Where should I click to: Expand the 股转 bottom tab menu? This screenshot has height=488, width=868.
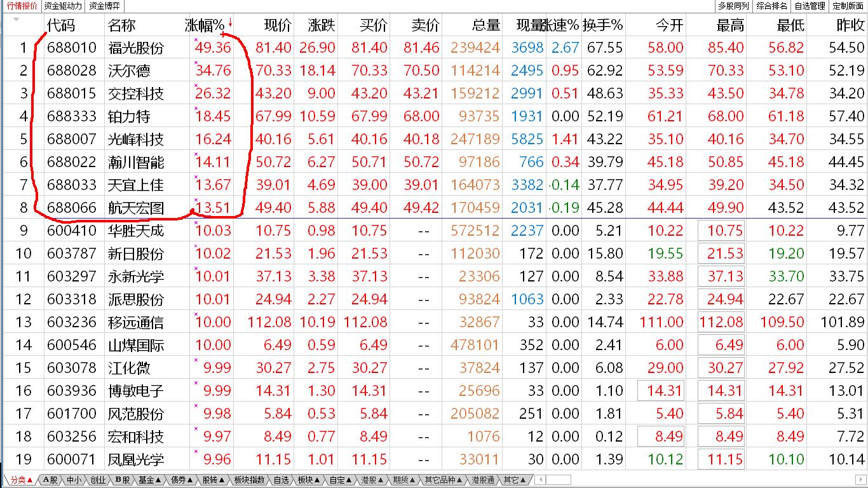[x=214, y=480]
